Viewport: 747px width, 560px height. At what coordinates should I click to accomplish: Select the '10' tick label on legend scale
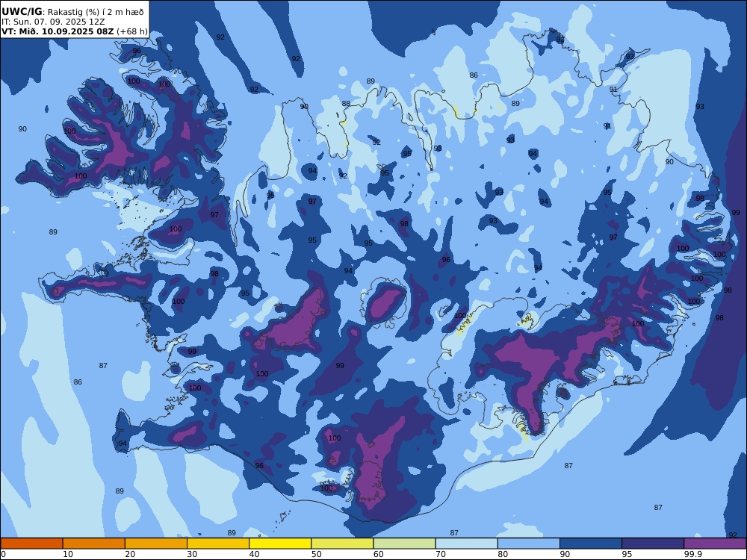(68, 554)
